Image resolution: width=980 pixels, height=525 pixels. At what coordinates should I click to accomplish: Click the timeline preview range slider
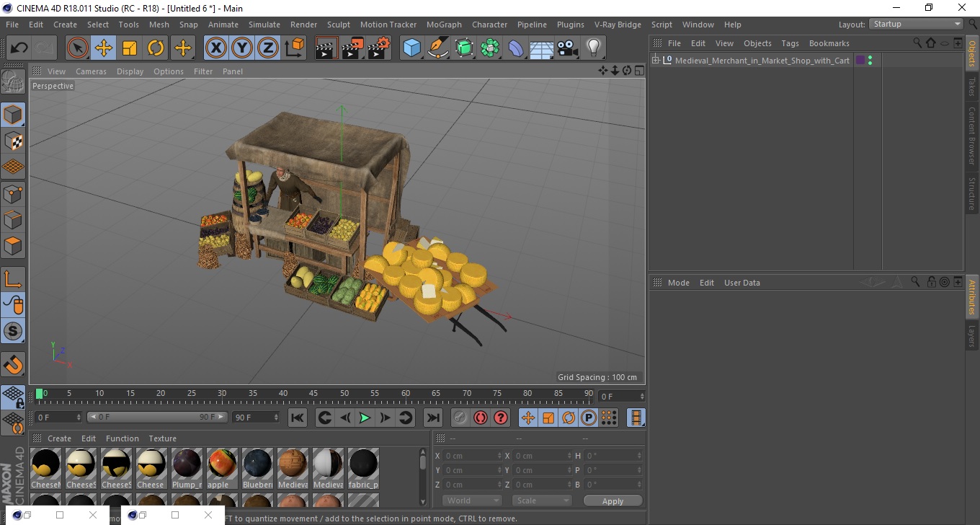158,418
